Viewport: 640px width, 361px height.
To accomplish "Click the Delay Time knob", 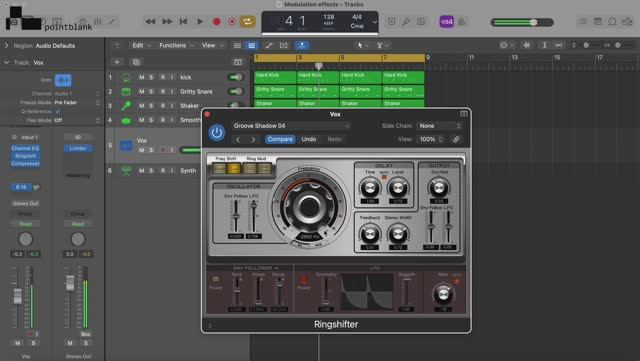I will (370, 188).
